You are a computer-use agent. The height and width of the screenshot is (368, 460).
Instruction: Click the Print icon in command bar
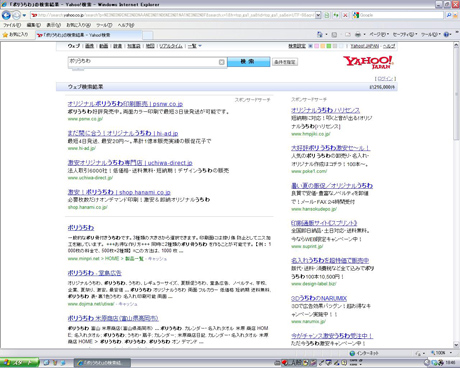pos(358,35)
